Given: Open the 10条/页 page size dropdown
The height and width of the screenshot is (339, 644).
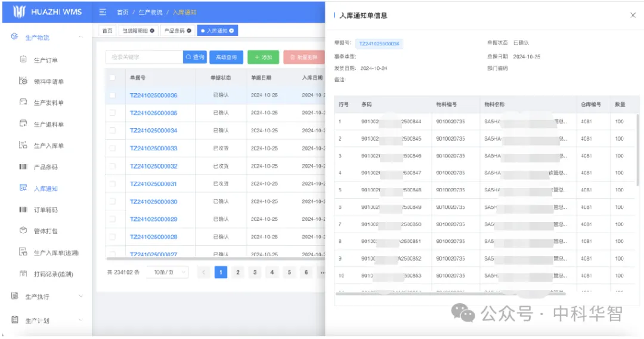Looking at the screenshot, I should click(167, 272).
